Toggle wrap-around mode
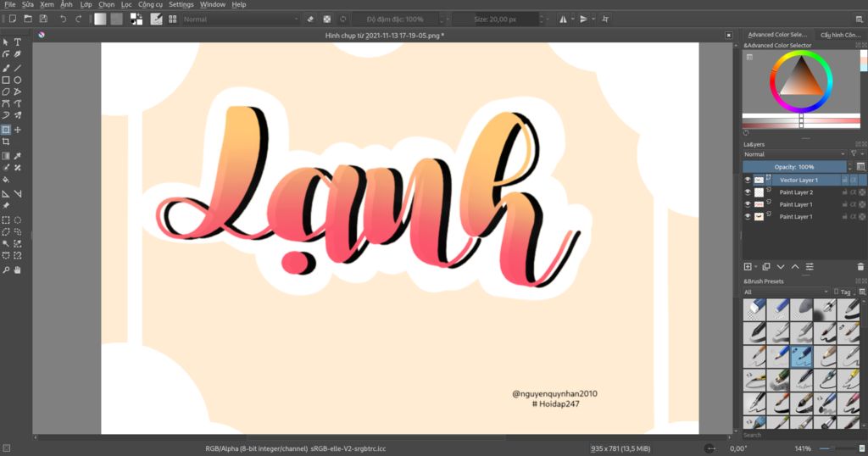 pyautogui.click(x=605, y=19)
